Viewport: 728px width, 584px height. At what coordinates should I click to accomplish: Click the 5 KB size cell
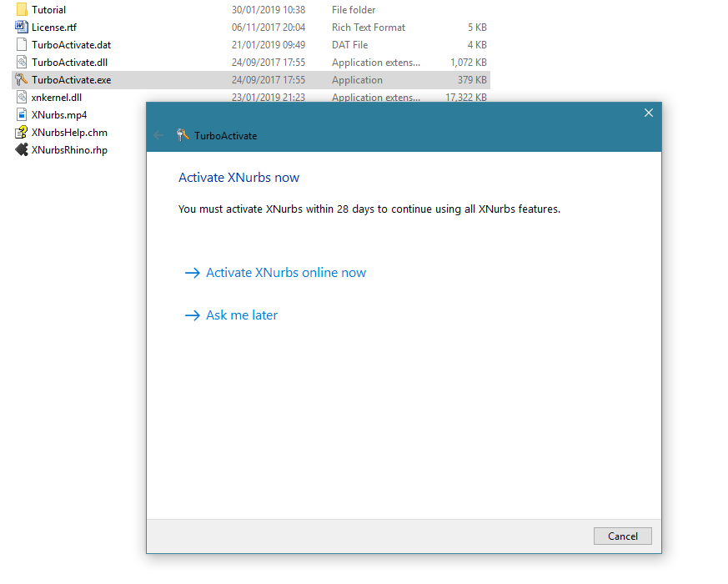coord(477,28)
